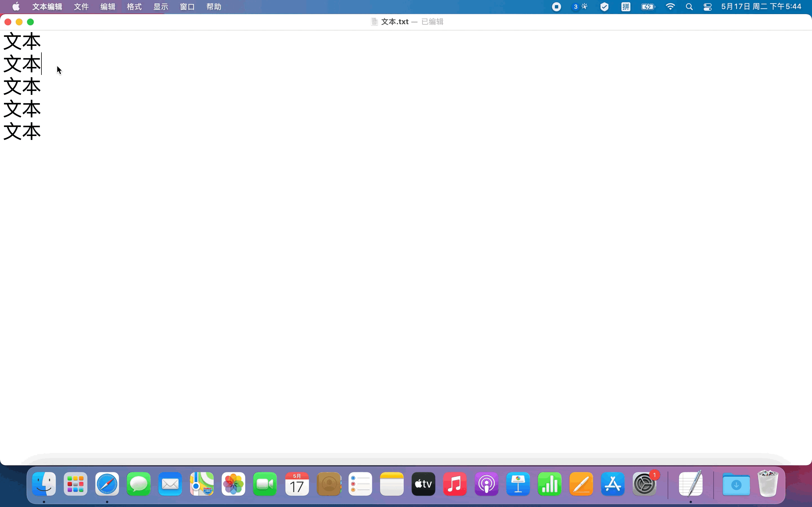Switch the Pinyin input method icon
Viewport: 812px width, 507px height.
pyautogui.click(x=626, y=7)
